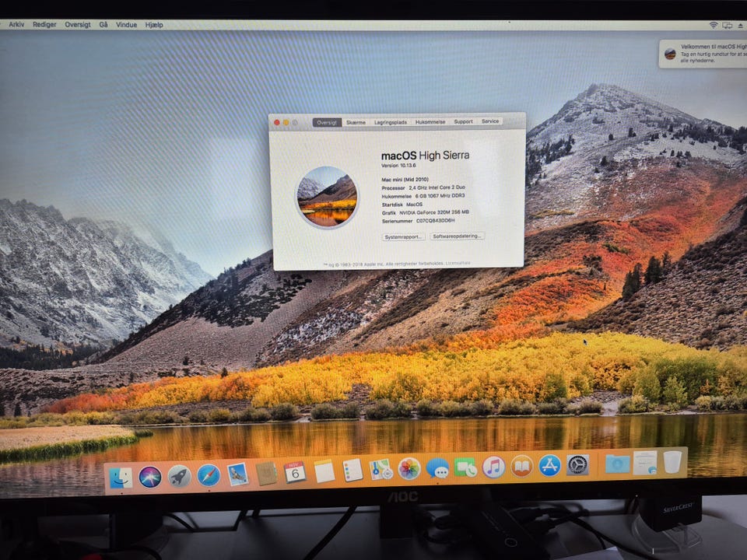
Task: Click the 6 GB 1067 MHz DDR3 text
Action: [x=439, y=196]
